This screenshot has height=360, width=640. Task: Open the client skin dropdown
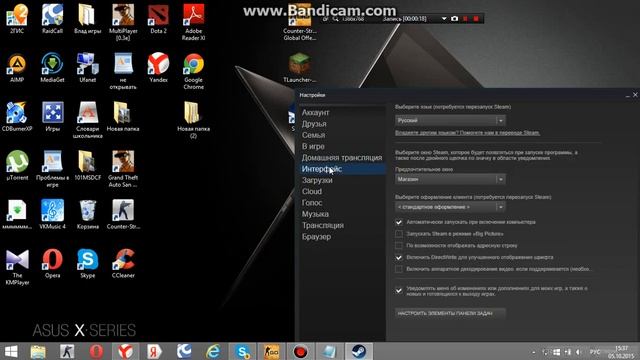[450, 207]
